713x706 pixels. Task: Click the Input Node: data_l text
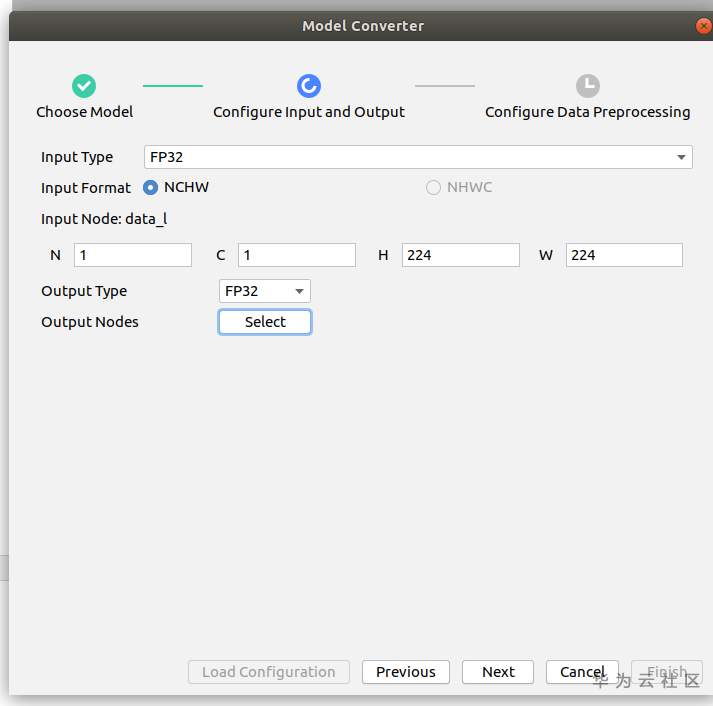click(104, 219)
